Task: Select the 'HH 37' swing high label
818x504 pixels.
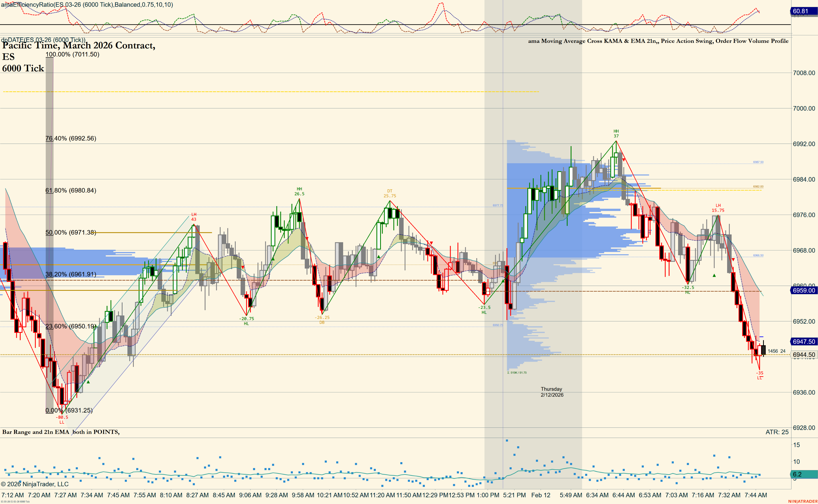Action: pyautogui.click(x=616, y=134)
